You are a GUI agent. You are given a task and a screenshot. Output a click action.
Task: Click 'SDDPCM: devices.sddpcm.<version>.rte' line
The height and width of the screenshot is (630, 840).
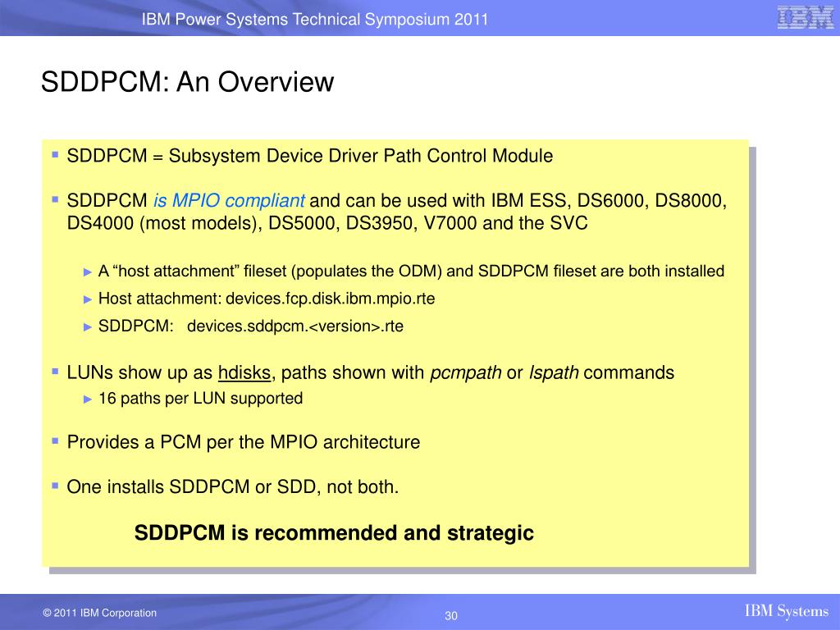click(251, 326)
